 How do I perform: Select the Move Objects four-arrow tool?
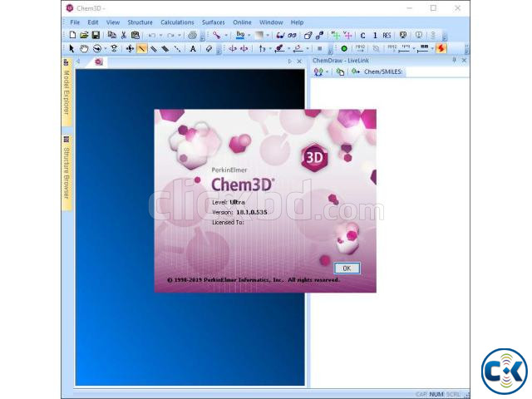[x=130, y=48]
